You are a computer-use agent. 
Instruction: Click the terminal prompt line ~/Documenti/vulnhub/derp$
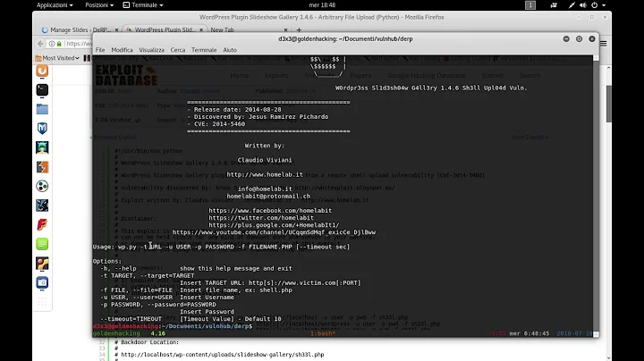coord(173,326)
